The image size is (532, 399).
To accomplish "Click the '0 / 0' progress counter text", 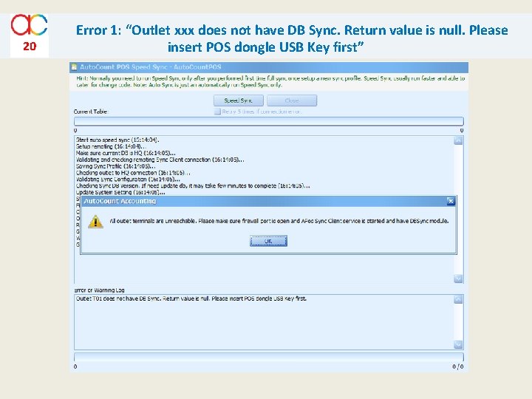I will tap(457, 366).
